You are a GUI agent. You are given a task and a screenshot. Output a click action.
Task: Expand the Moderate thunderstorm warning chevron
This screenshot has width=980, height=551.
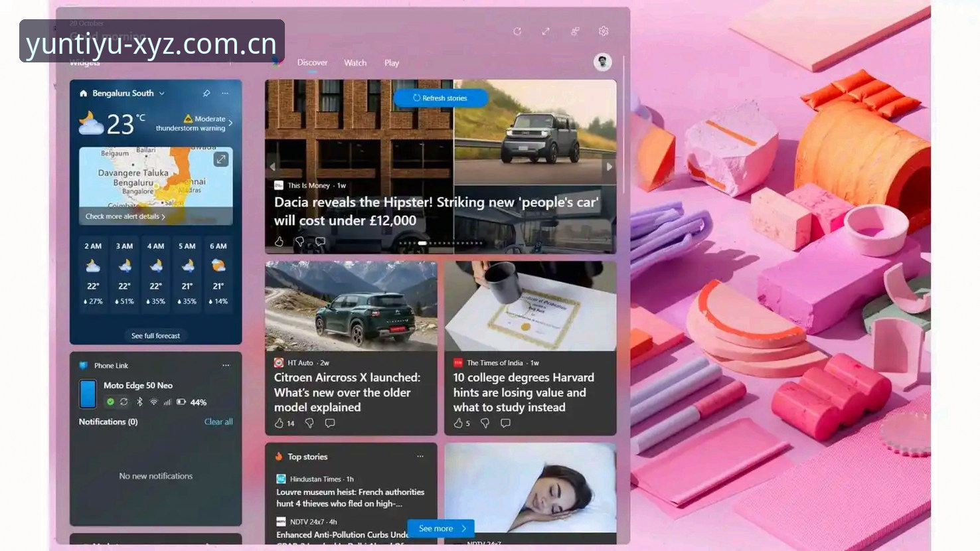[x=230, y=123]
